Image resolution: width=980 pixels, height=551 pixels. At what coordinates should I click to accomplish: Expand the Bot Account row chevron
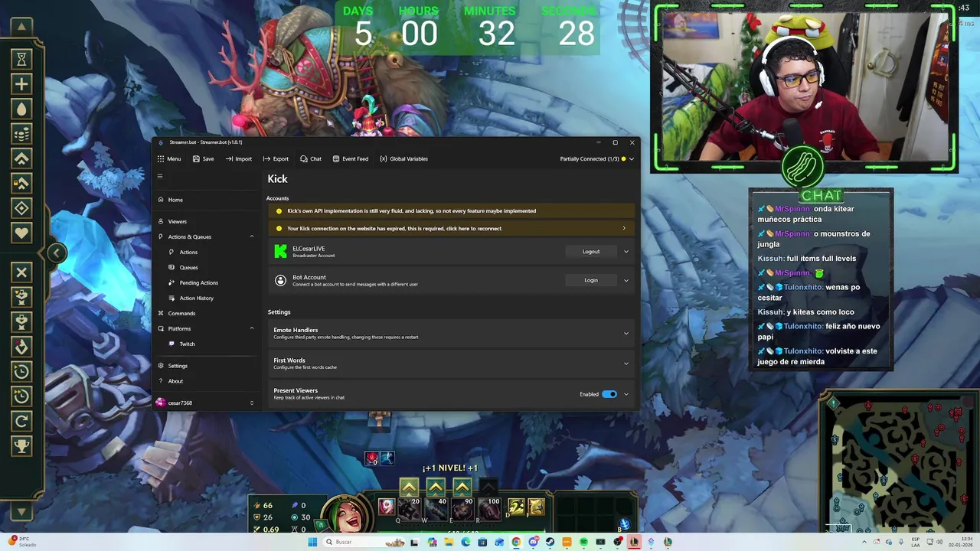tap(626, 280)
